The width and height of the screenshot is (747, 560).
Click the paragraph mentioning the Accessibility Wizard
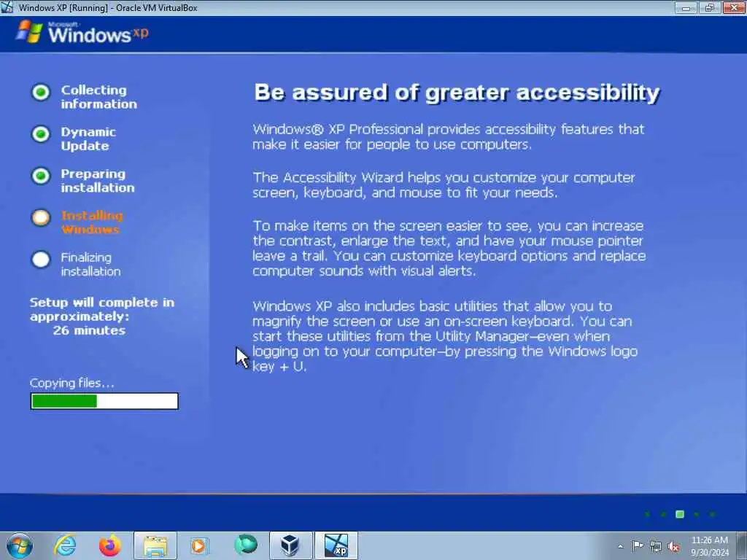[444, 184]
